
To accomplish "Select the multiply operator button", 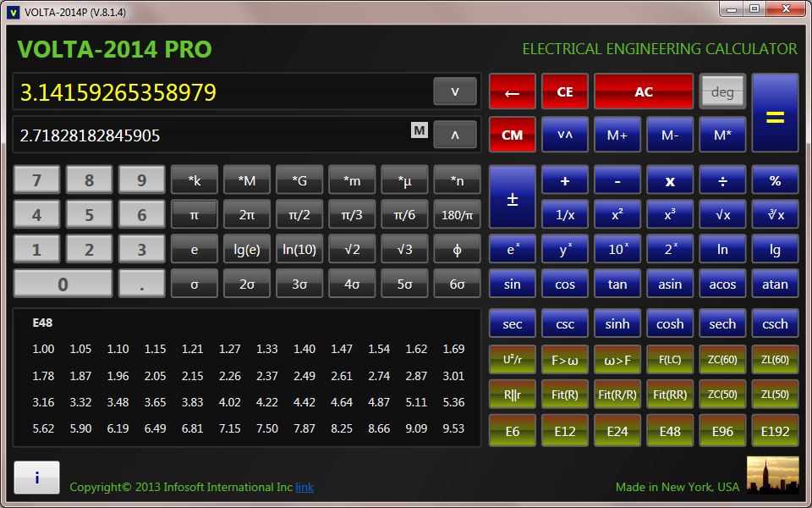I will pyautogui.click(x=670, y=179).
